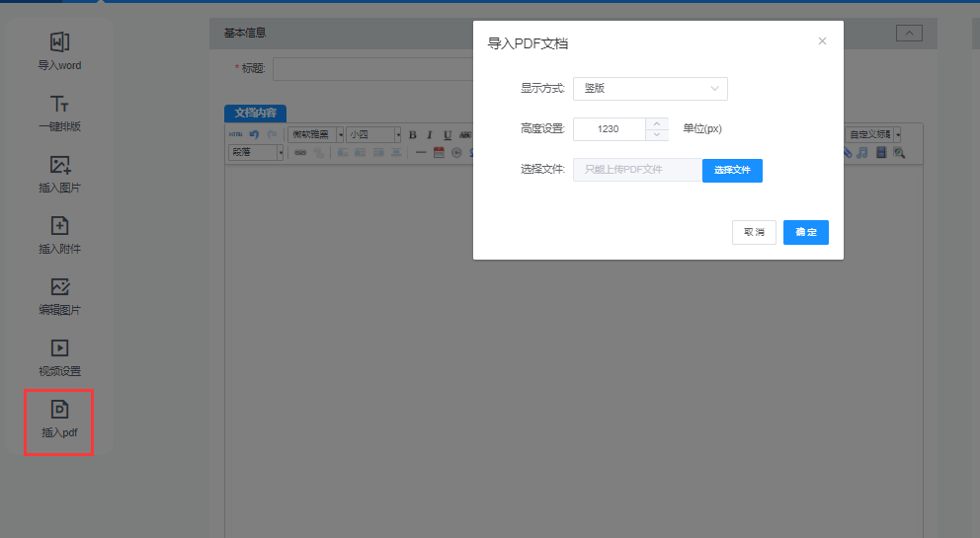This screenshot has width=980, height=538.
Task: Collapse the 基本信息 panel with arrow
Action: pyautogui.click(x=909, y=34)
